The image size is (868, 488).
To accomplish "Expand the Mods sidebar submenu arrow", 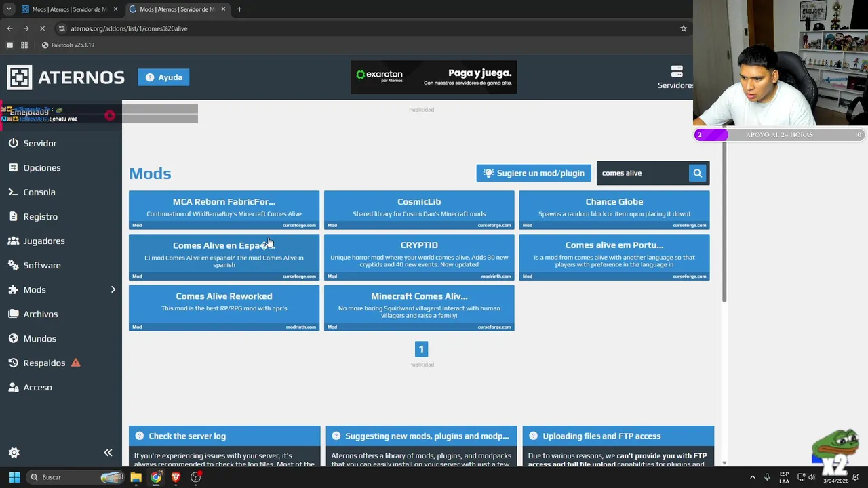I will pyautogui.click(x=113, y=289).
